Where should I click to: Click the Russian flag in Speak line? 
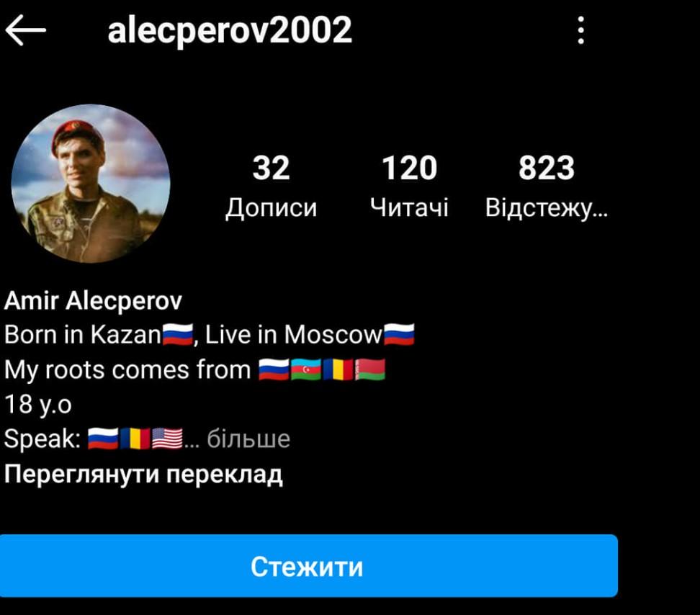[x=103, y=439]
